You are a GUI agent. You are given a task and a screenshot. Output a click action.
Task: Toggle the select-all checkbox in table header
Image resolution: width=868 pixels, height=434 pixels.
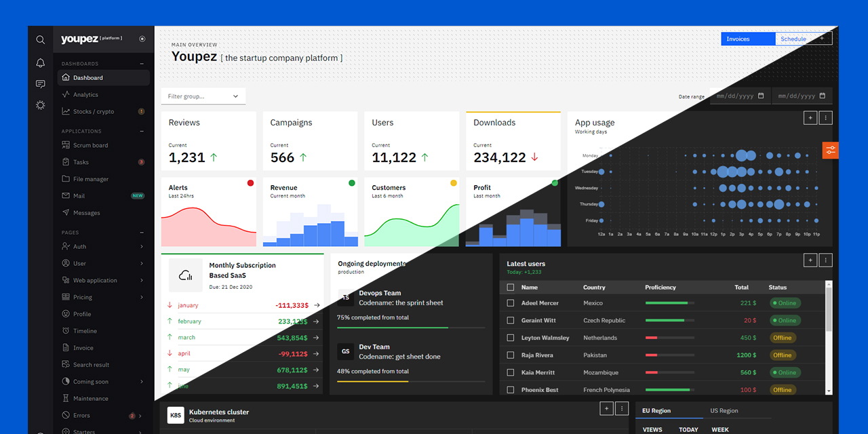click(511, 288)
